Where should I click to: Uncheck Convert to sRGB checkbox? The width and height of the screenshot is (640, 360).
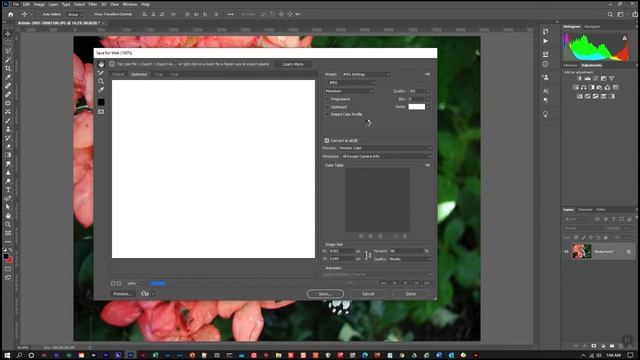click(x=327, y=140)
